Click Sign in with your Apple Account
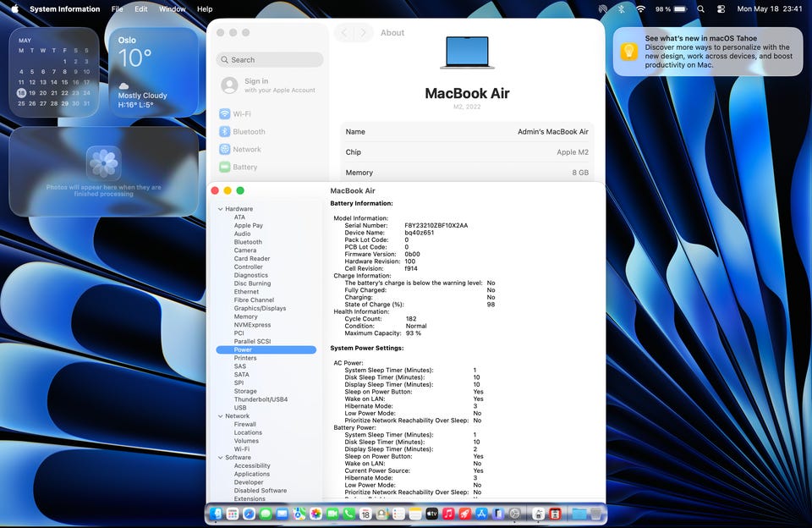Viewport: 812px width, 528px height. coord(268,85)
